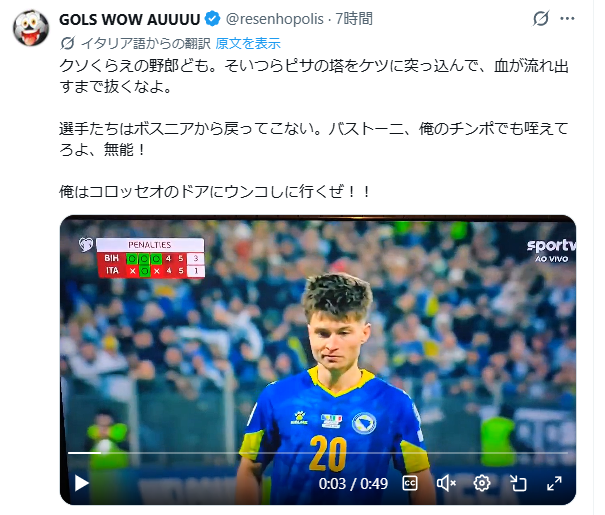Viewport: 605px width, 515px height.
Task: Open video settings gear
Action: [482, 483]
